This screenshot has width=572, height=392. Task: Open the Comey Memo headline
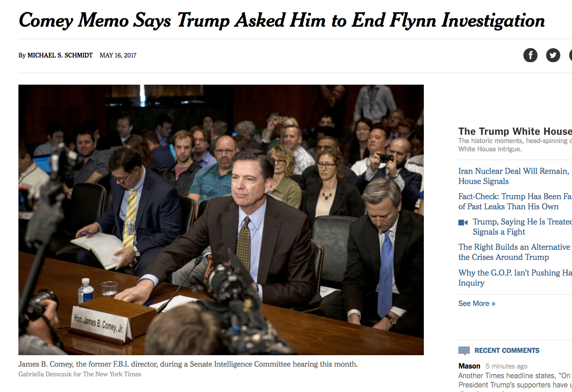(282, 20)
